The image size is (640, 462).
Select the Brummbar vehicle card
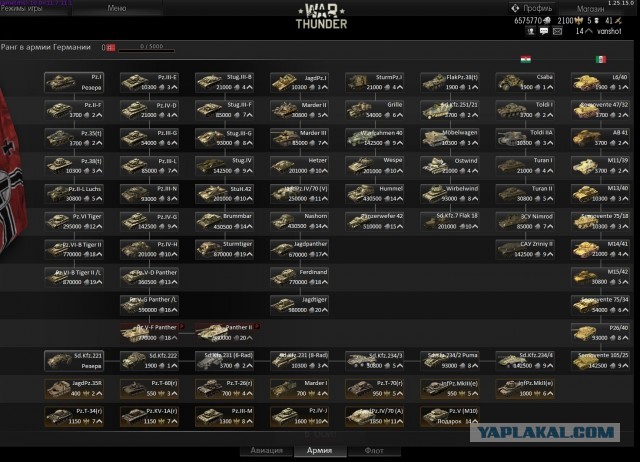coord(224,222)
